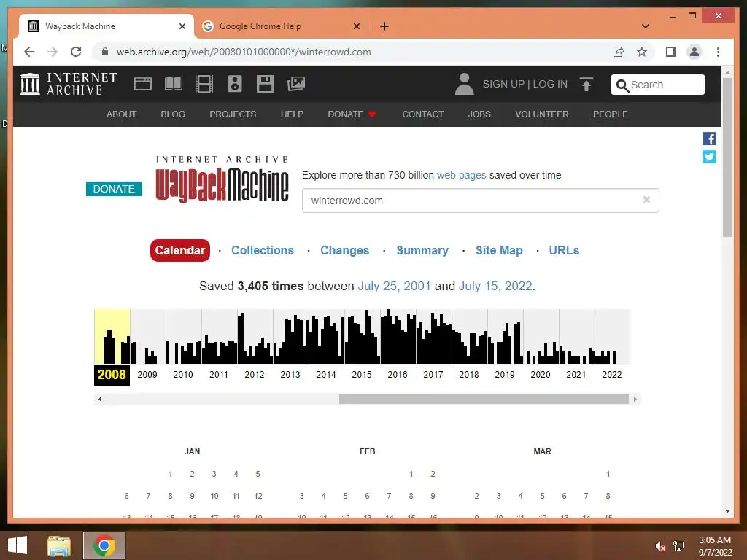Click the timeline scrollbar right arrow
747x560 pixels.
coord(635,399)
